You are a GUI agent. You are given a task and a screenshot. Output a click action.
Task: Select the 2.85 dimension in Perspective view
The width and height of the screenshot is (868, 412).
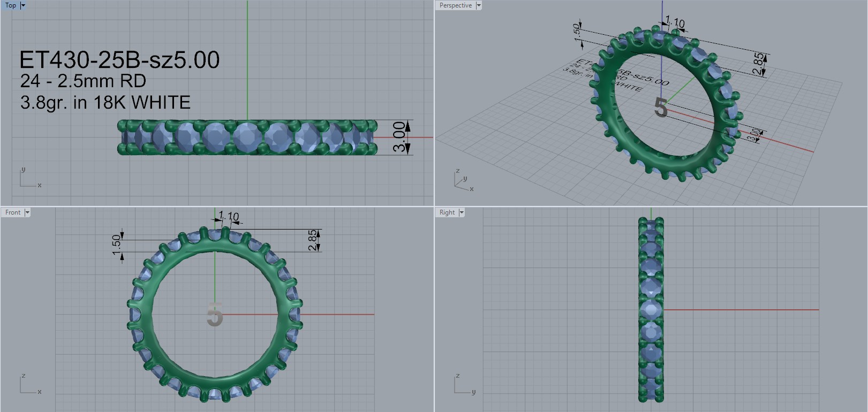click(x=759, y=64)
